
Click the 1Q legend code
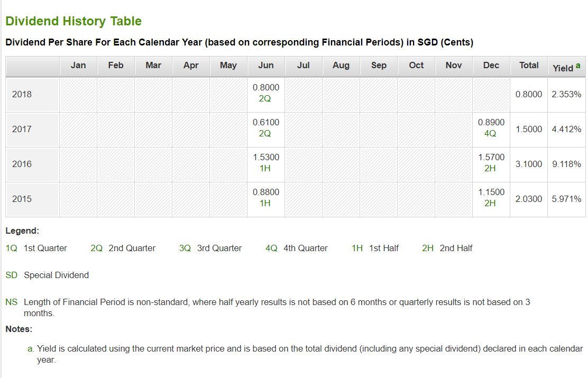pos(11,248)
